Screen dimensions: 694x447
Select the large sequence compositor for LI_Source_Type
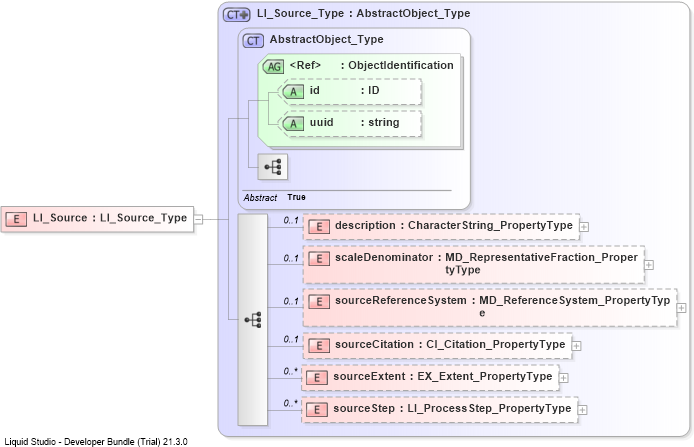[x=253, y=320]
